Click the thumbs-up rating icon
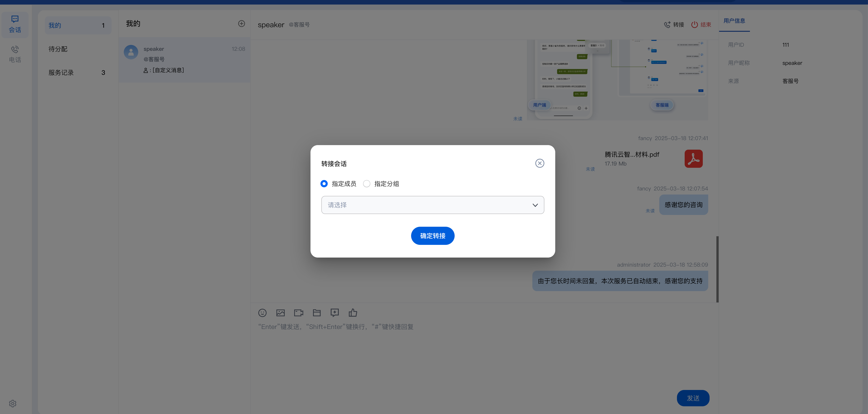 tap(353, 313)
